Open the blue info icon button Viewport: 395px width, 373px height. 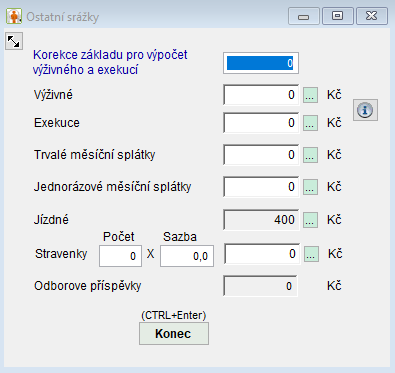pyautogui.click(x=365, y=110)
